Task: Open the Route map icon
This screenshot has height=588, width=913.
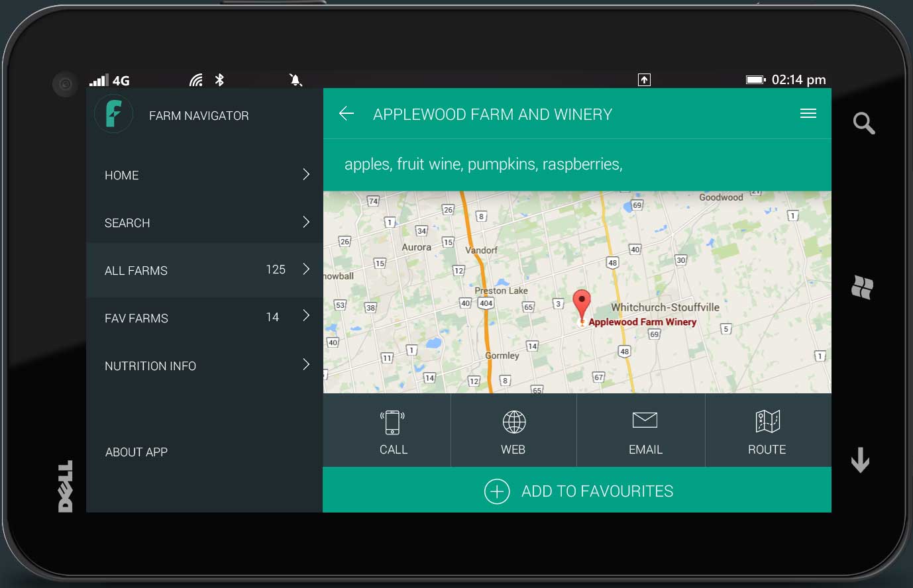Action: click(767, 421)
